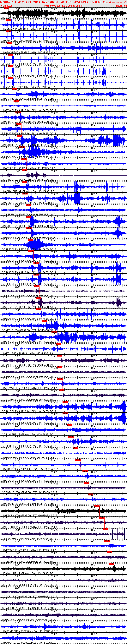Select the PB B926 EHZ station label

coord(29,134)
